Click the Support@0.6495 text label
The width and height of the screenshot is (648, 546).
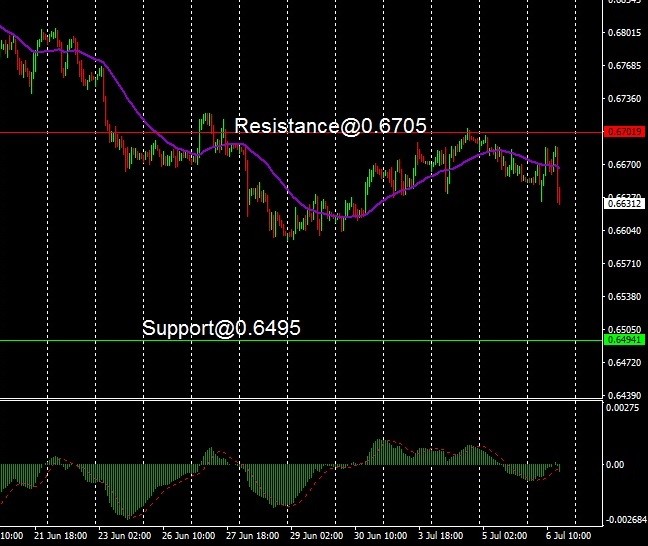click(x=221, y=328)
